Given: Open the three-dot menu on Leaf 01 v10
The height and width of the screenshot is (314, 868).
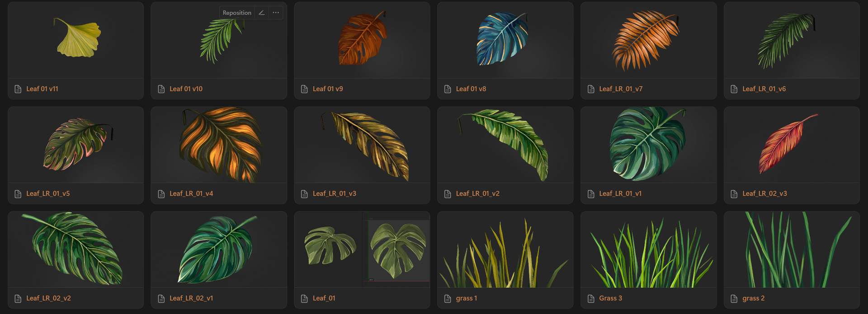Looking at the screenshot, I should coord(276,13).
